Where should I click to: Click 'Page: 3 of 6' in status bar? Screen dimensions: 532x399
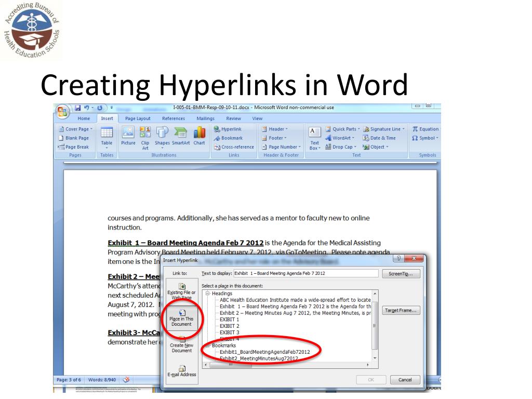pyautogui.click(x=69, y=380)
